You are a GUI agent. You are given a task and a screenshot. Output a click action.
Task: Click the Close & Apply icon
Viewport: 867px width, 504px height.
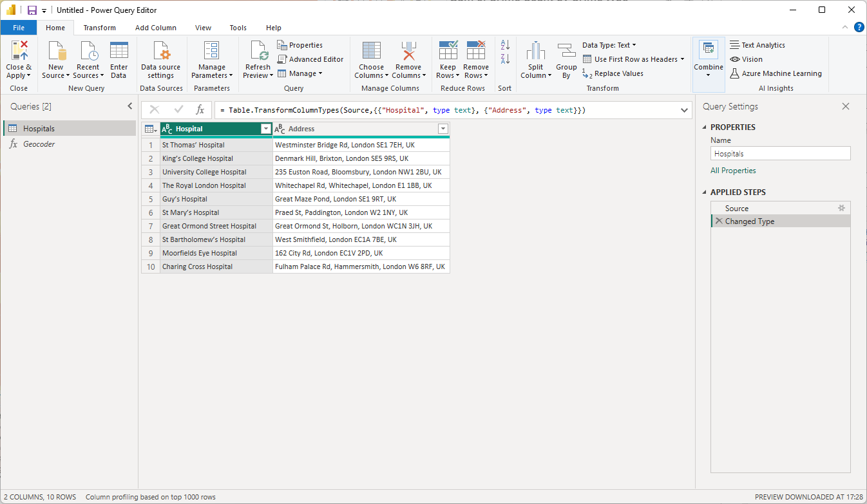(x=19, y=51)
